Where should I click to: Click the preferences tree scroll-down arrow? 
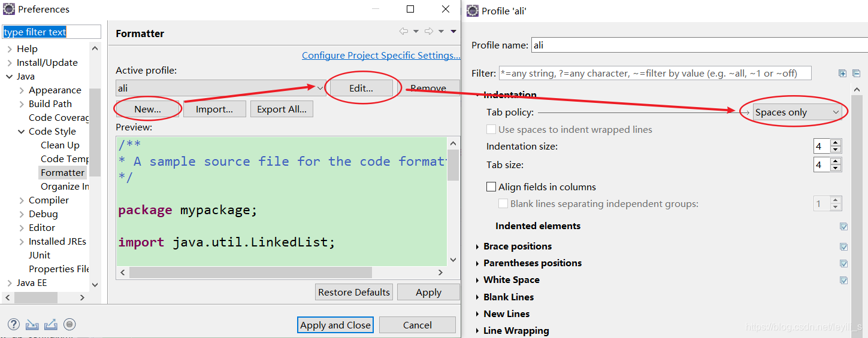pyautogui.click(x=95, y=284)
